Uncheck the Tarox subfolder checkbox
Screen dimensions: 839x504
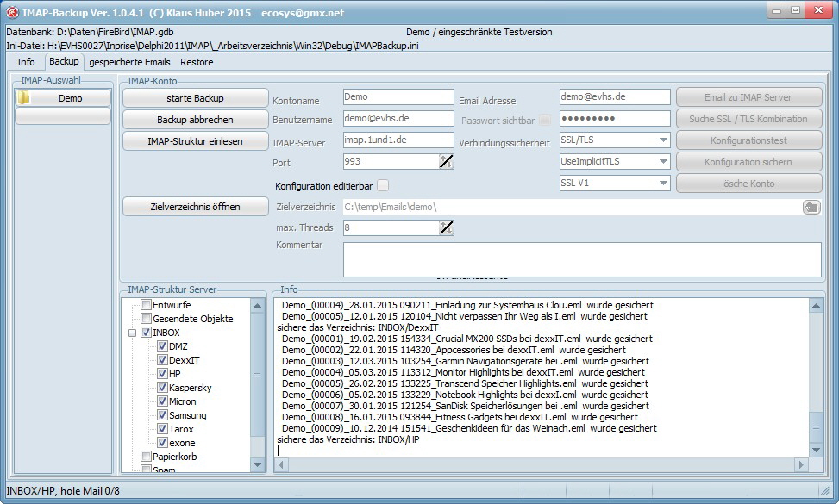[162, 429]
